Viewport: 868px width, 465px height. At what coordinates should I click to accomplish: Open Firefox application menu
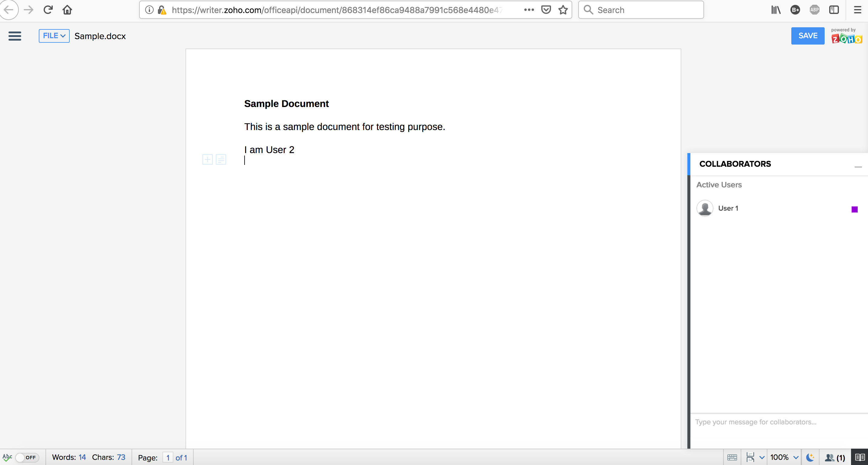click(858, 10)
